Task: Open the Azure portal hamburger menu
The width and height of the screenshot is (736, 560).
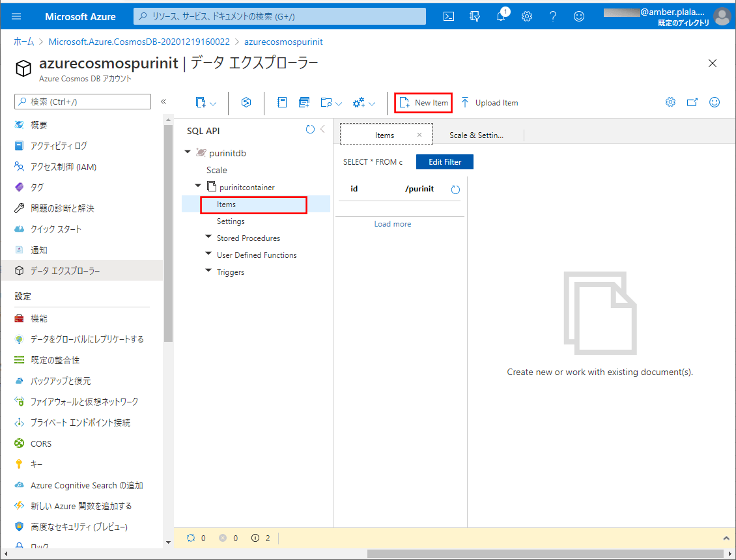Action: 16,16
